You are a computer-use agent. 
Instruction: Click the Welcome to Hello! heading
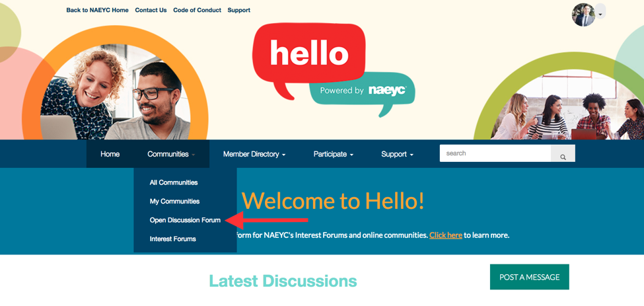tap(333, 201)
